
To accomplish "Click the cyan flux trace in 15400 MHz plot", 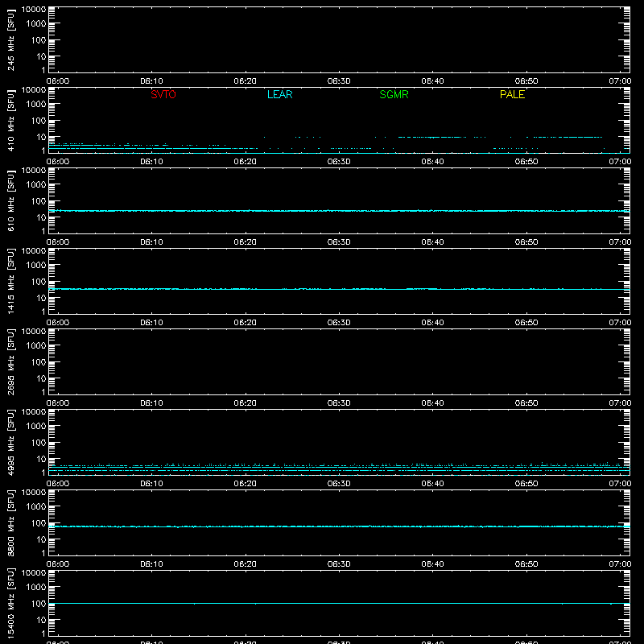I will click(339, 603).
